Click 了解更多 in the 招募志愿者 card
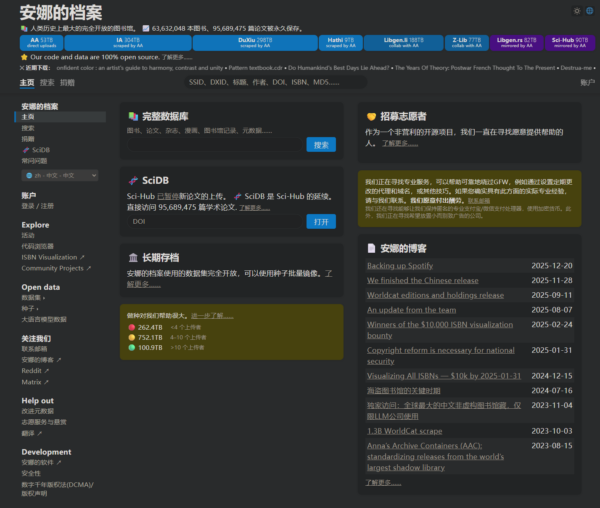The height and width of the screenshot is (508, 600). click(400, 143)
